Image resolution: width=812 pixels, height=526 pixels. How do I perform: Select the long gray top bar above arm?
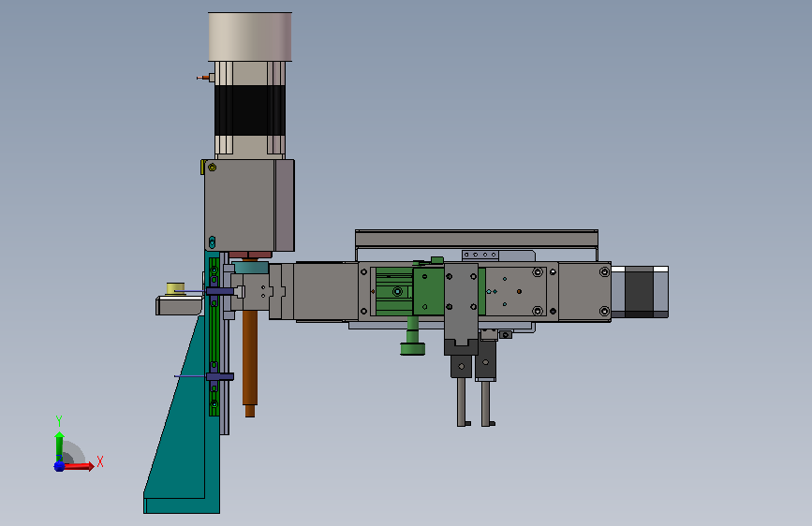[x=477, y=239]
